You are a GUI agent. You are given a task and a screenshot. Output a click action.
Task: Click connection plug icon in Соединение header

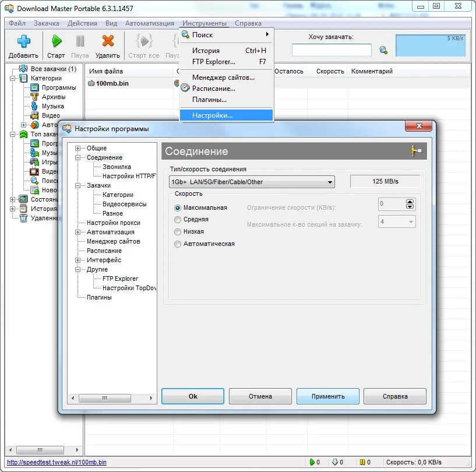pyautogui.click(x=416, y=151)
